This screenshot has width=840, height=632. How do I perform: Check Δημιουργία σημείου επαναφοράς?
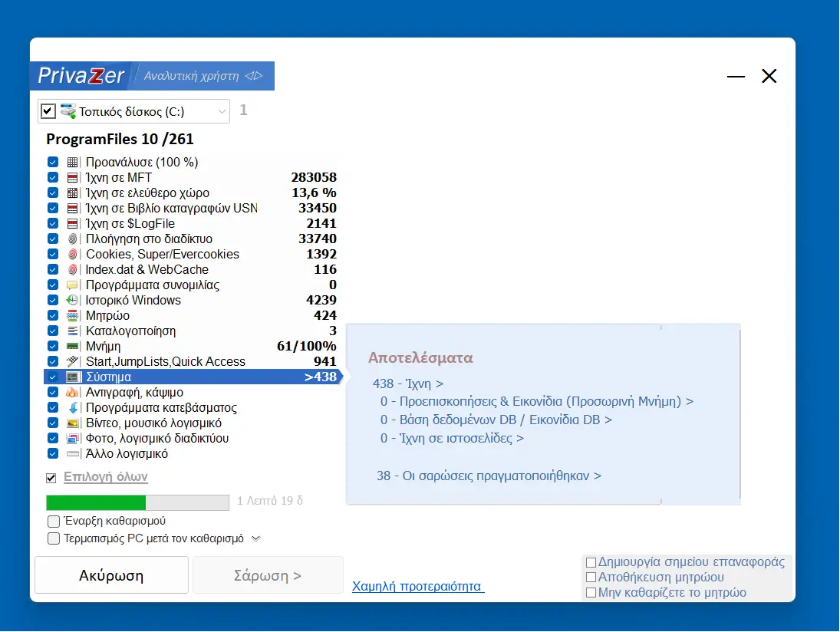(x=591, y=562)
